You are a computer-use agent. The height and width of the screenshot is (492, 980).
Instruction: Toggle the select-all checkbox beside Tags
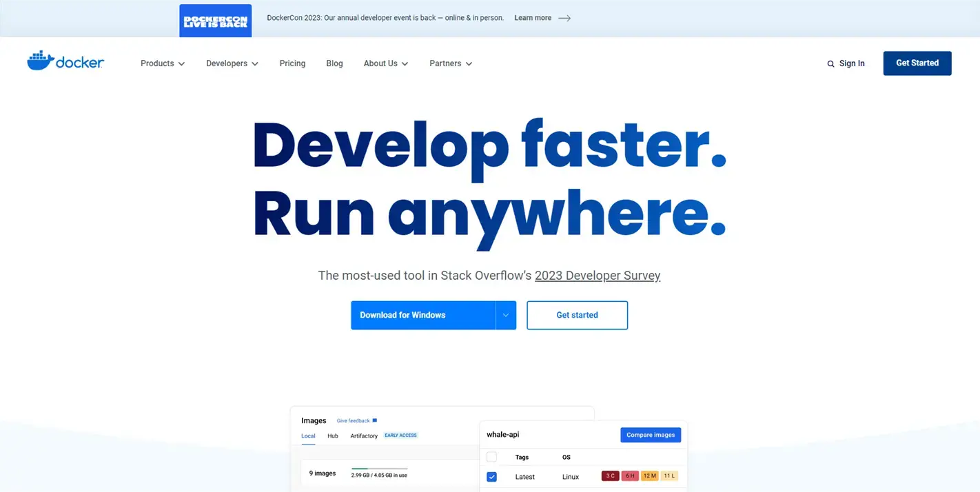pyautogui.click(x=491, y=457)
